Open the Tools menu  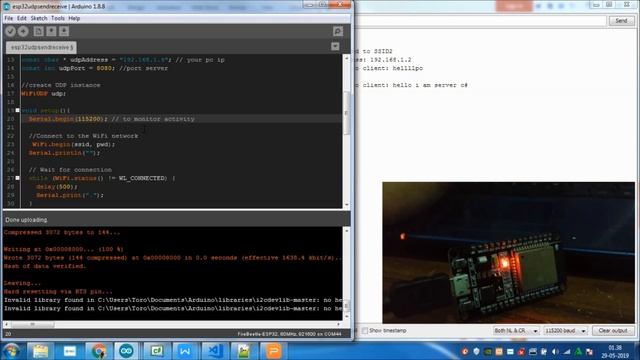58,18
